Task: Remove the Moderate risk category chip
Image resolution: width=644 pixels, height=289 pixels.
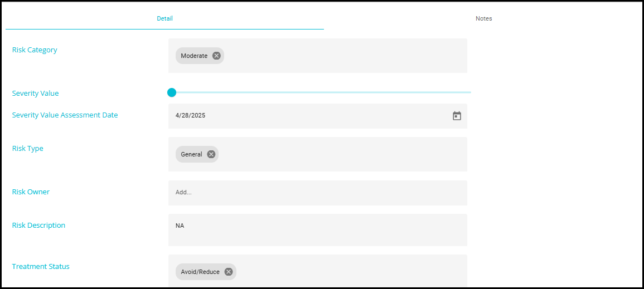Action: click(x=216, y=56)
